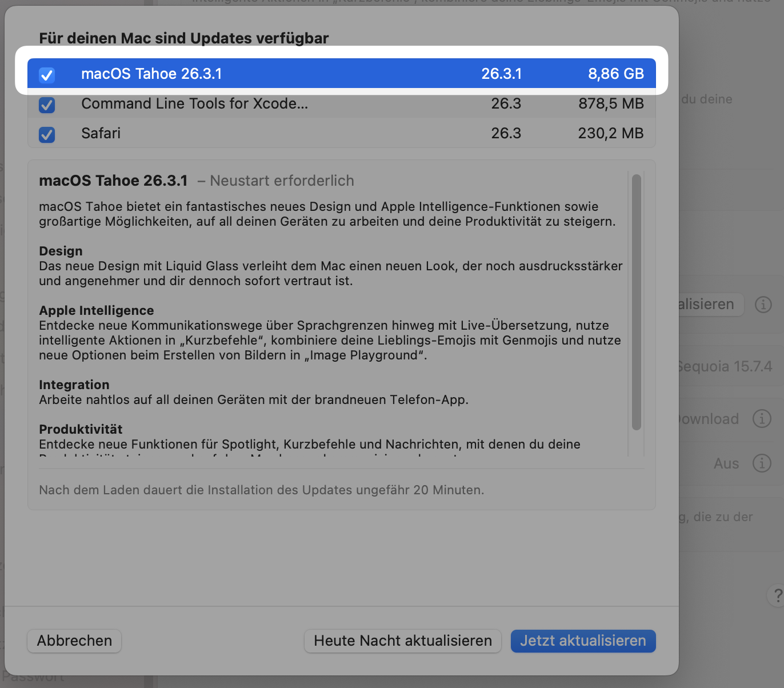This screenshot has height=688, width=784.
Task: Click the Apple Intelligence section heading
Action: click(97, 310)
